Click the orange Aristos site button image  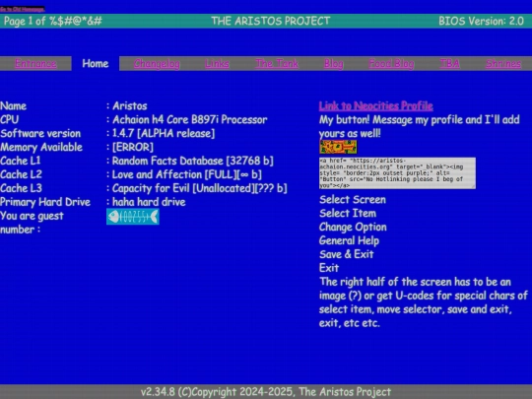pos(338,147)
